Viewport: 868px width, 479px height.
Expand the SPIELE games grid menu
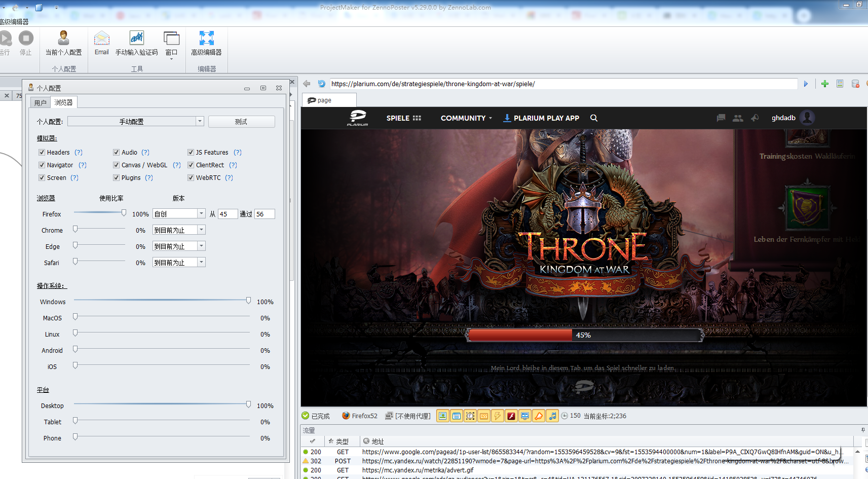click(404, 118)
